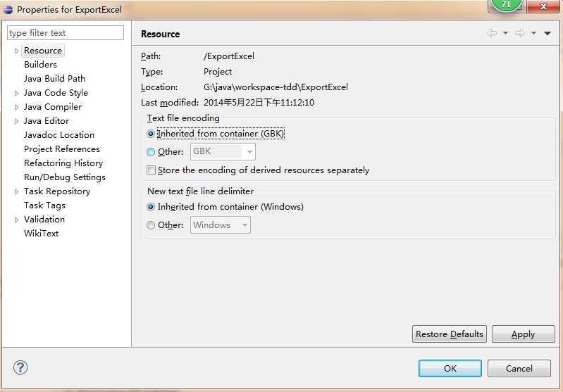Click the back navigation arrow icon

point(493,33)
